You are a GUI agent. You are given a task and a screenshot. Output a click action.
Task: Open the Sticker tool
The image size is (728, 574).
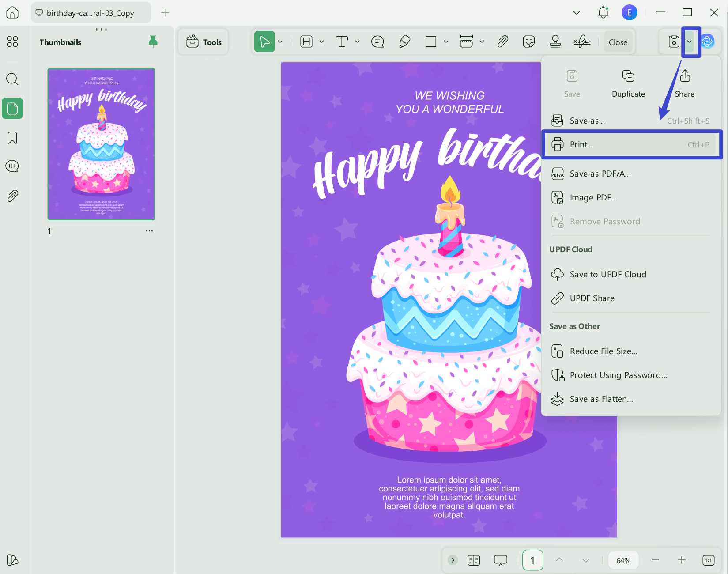[528, 42]
